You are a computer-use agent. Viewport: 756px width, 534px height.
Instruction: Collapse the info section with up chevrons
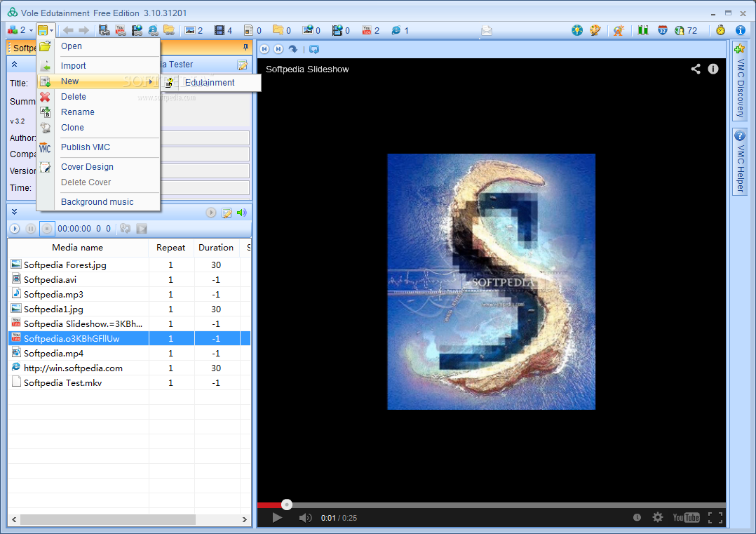[15, 64]
